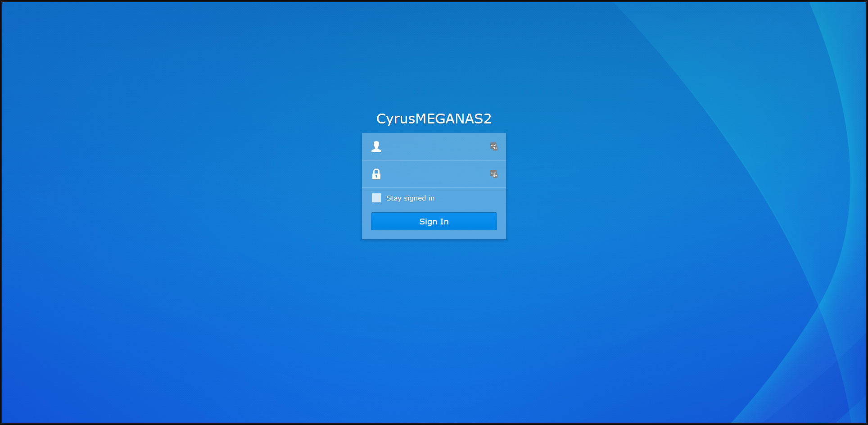
Task: Click the password input field
Action: click(x=434, y=174)
